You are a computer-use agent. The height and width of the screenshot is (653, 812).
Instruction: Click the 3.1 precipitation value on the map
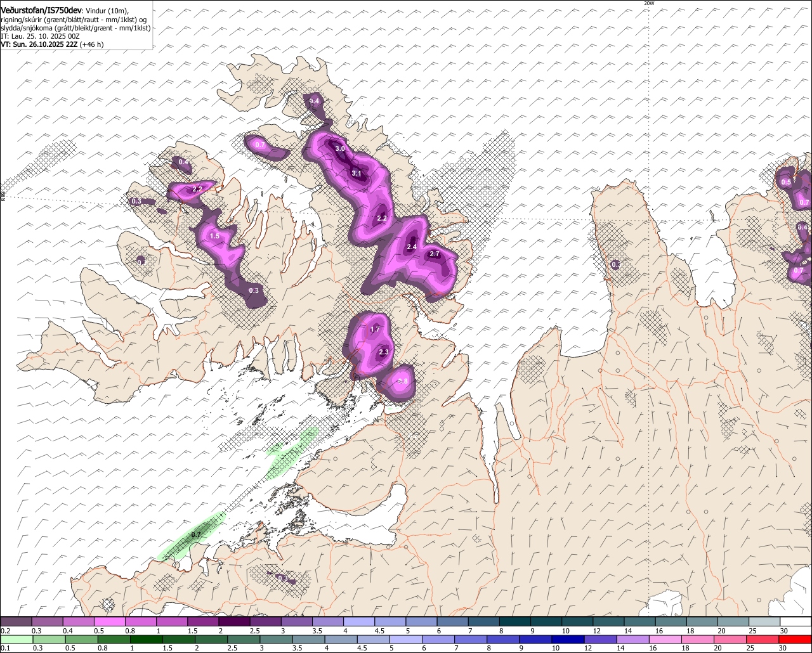[x=357, y=173]
